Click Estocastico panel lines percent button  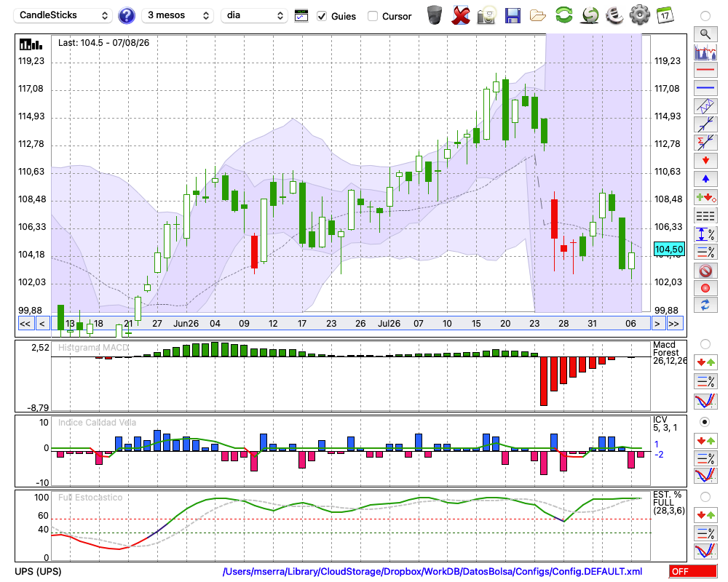705,533
